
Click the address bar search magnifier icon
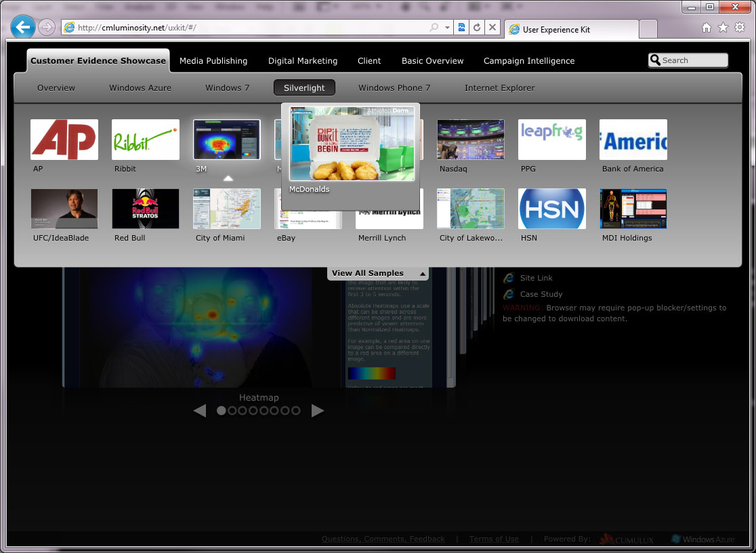434,28
